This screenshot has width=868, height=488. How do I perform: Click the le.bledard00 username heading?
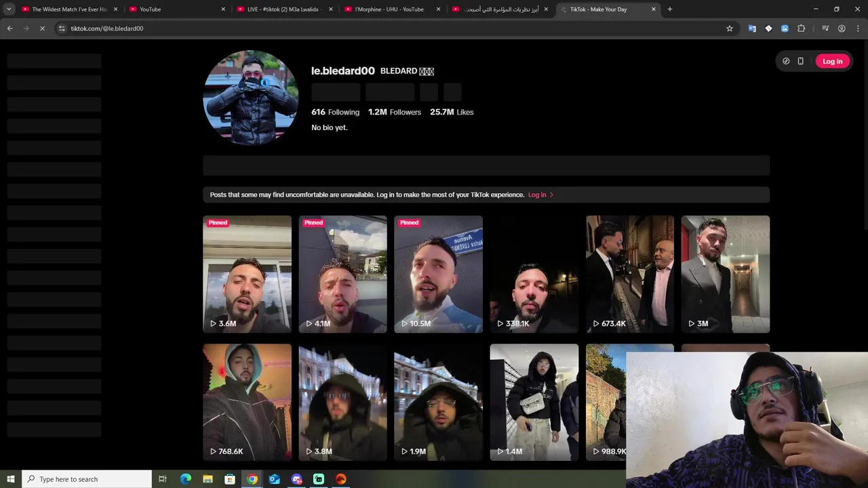click(x=343, y=70)
